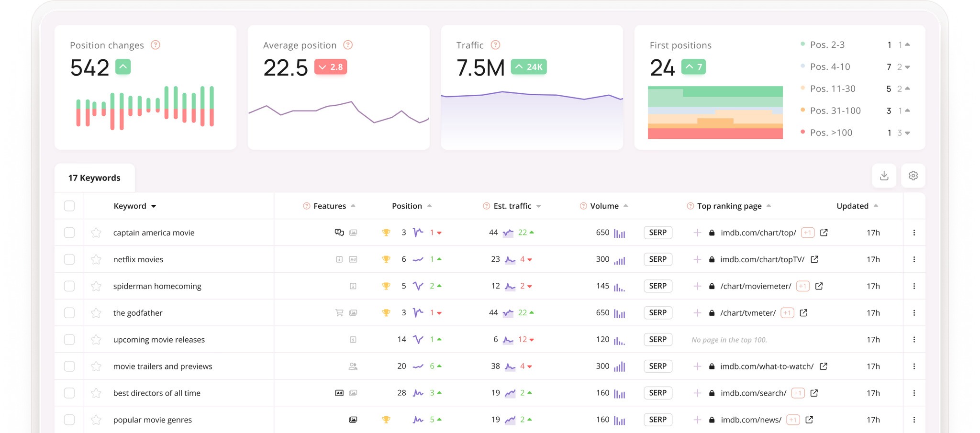The height and width of the screenshot is (433, 980).
Task: Select upcoming movie releases checkbox
Action: coord(69,340)
